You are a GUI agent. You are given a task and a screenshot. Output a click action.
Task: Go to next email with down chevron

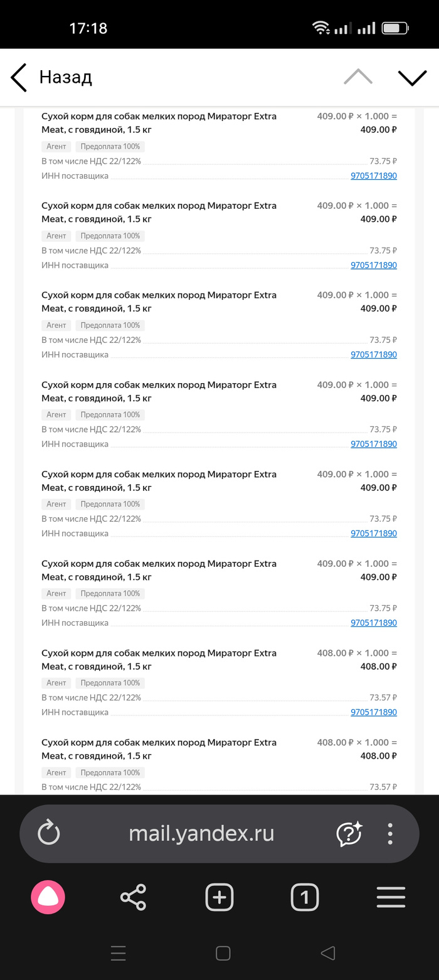click(412, 77)
